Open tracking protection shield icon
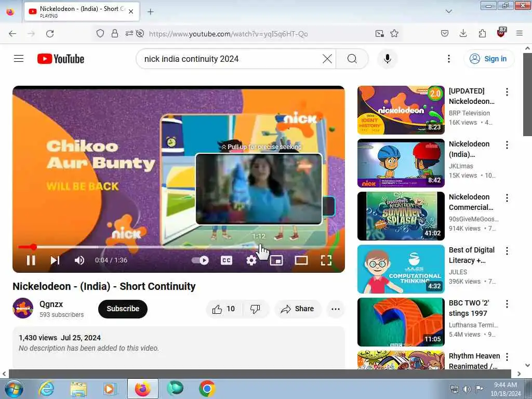The image size is (532, 399). pos(100,33)
